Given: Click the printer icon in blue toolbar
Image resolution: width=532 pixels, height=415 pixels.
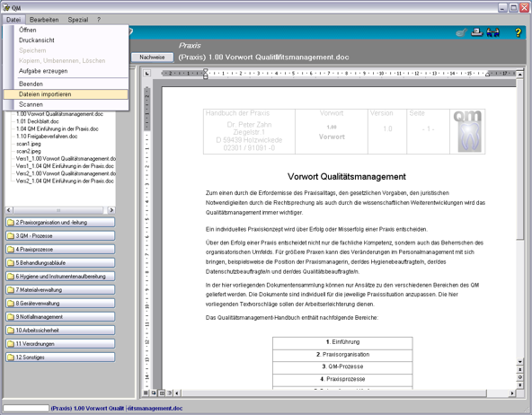Looking at the screenshot, I should [x=477, y=32].
